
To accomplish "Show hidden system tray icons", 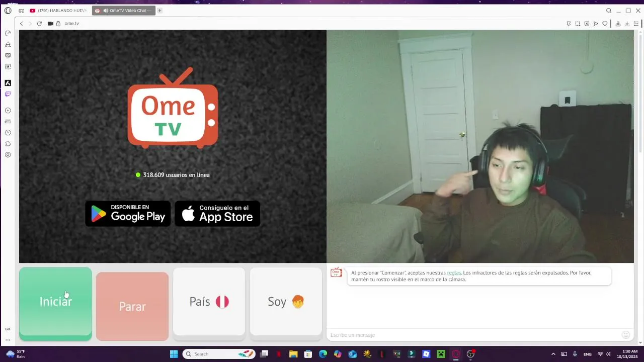I will coord(553,354).
